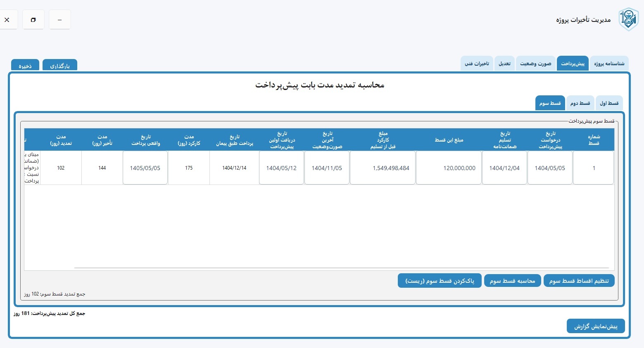Viewport: 644px width, 348px height.
Task: Click جمع کل تمدید پیش‌پرداخت: 181 روز label
Action: 49,313
